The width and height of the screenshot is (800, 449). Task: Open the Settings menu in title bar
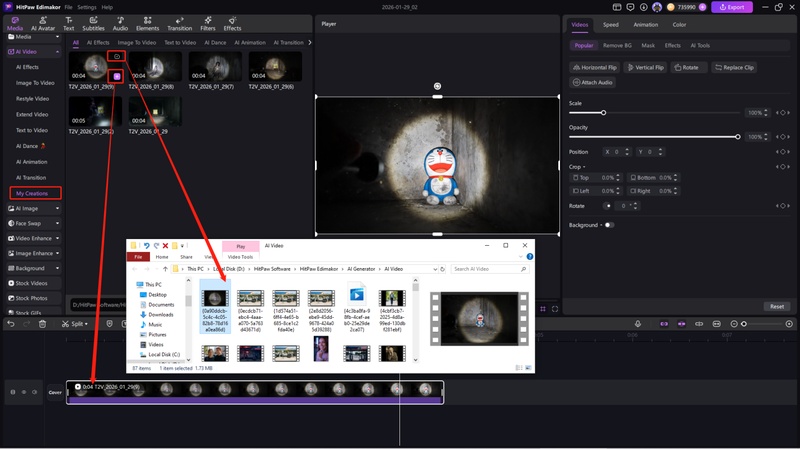(x=87, y=7)
